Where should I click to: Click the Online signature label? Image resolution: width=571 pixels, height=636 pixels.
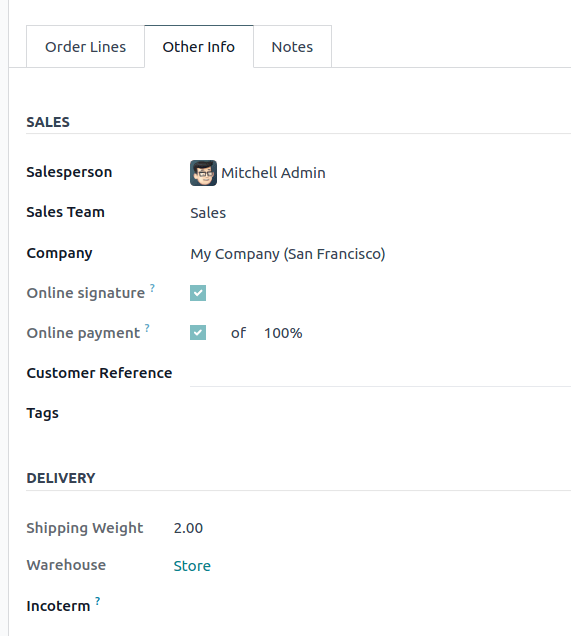86,293
